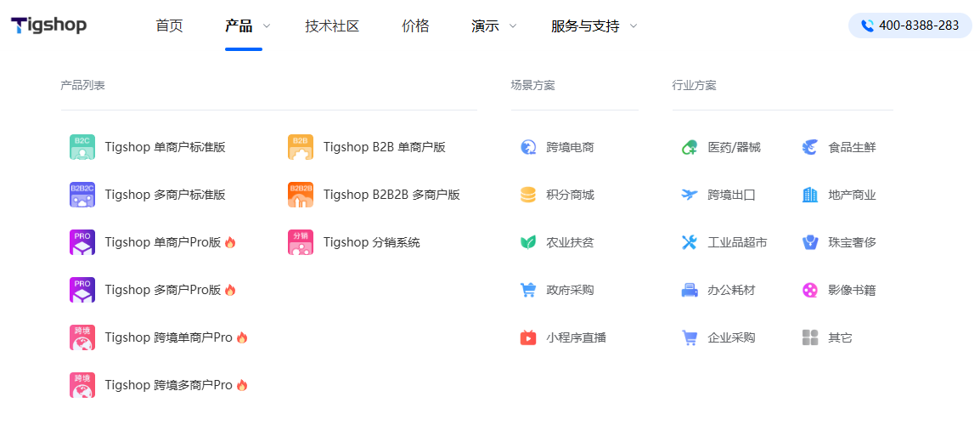980x442 pixels.
Task: Open the 医药/器械 industry link
Action: tap(735, 148)
